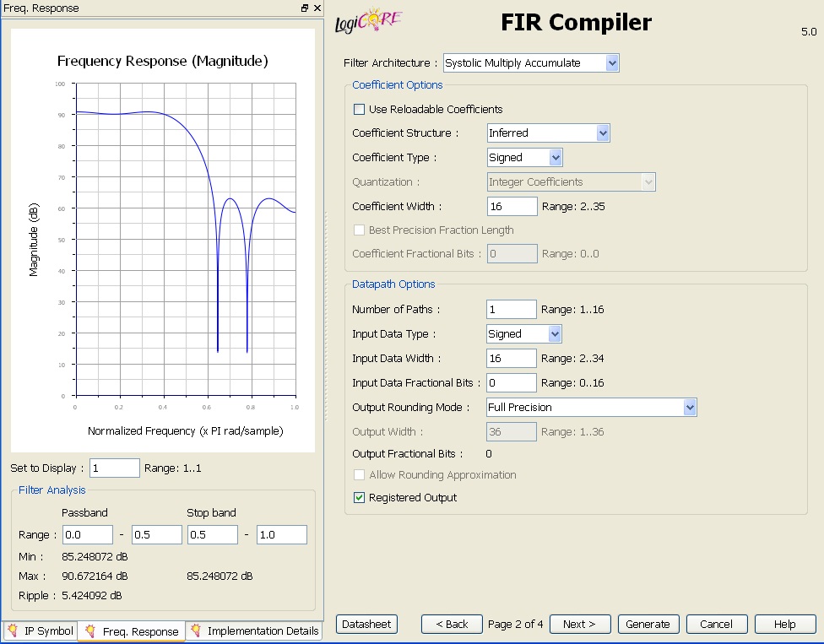The height and width of the screenshot is (644, 824).
Task: Toggle Allow Rounding Approximation checkbox
Action: tap(359, 475)
